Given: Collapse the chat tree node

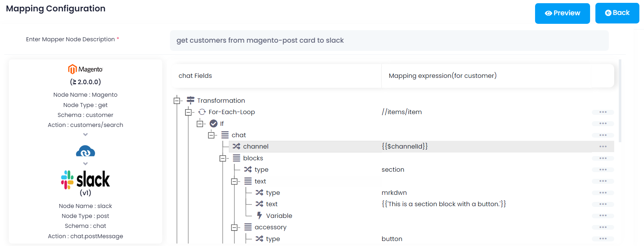Looking at the screenshot, I should click(212, 135).
